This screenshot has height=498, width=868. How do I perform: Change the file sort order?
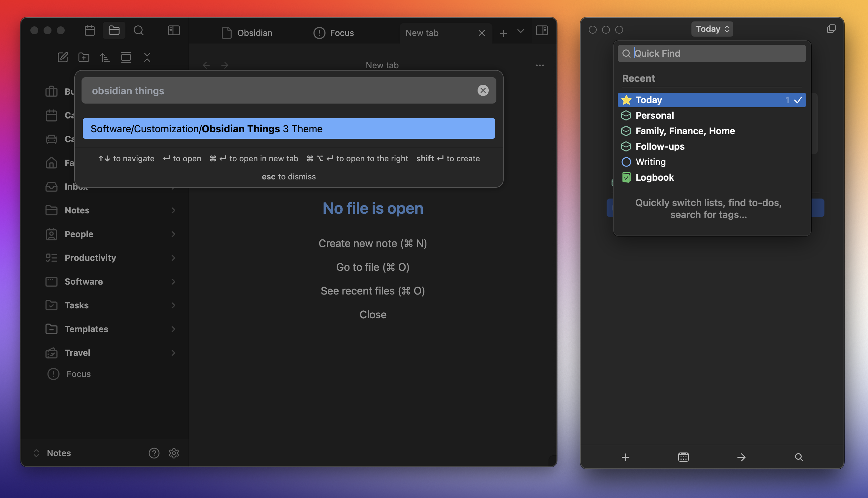click(x=105, y=57)
